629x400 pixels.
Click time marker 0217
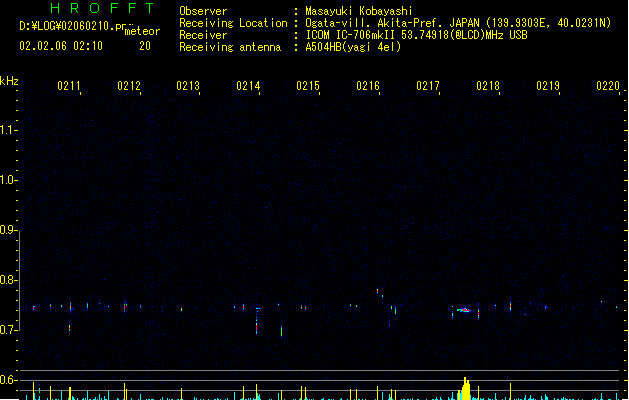[x=428, y=86]
